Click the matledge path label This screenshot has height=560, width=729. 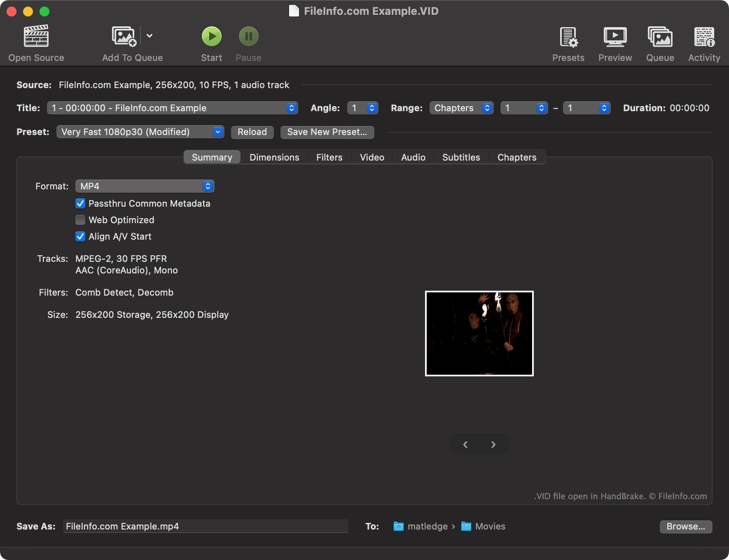tap(428, 526)
